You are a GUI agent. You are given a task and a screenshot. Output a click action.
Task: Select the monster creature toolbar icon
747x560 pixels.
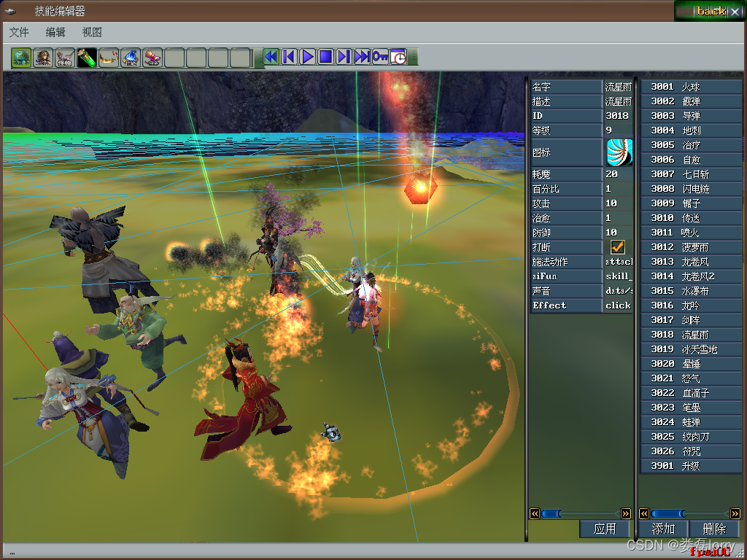click(65, 58)
